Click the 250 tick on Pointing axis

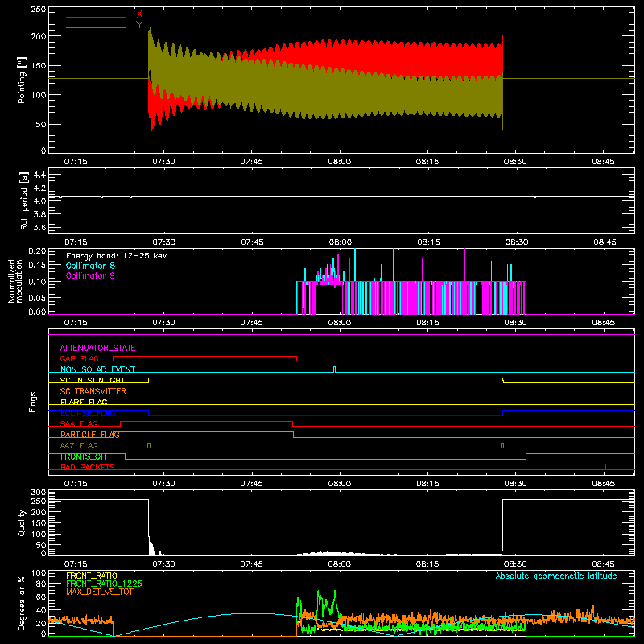[39, 10]
